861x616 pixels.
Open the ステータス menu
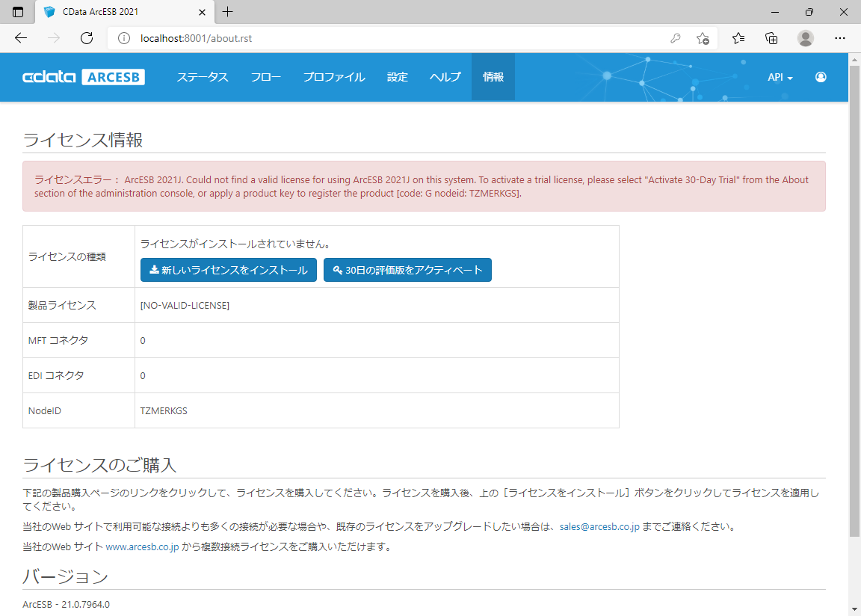click(202, 77)
